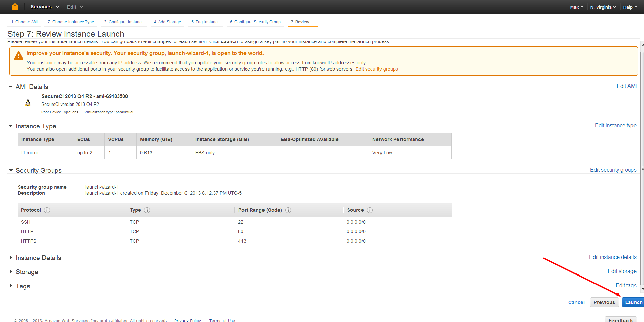
Task: Click the Previous button
Action: (x=604, y=302)
